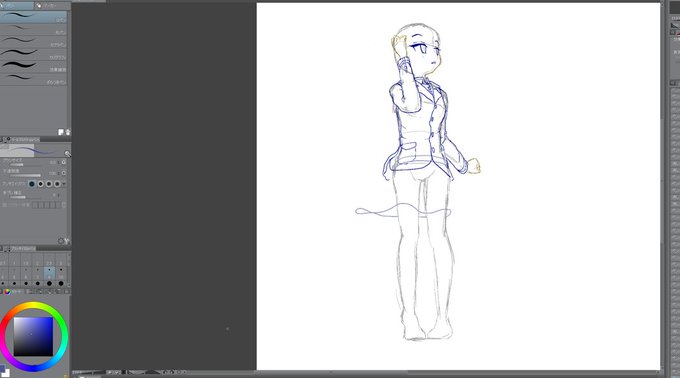The height and width of the screenshot is (378, 680).
Task: Select the fourth anti-aliasing circle option
Action: coord(57,184)
